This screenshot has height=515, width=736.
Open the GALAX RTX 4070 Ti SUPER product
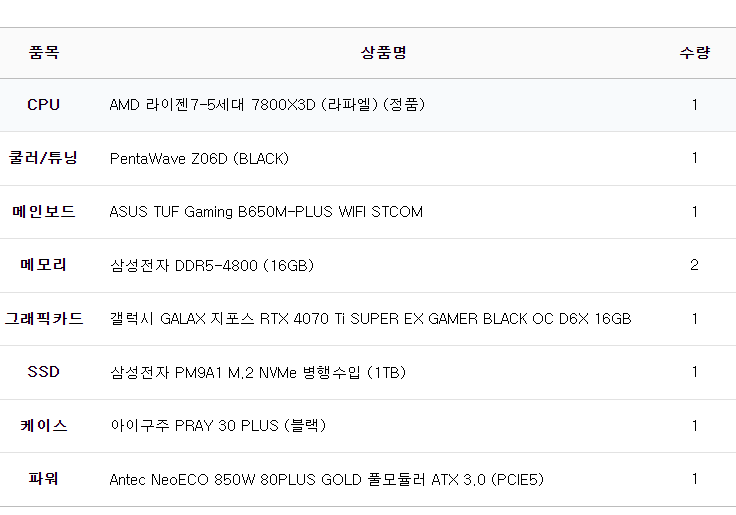370,319
